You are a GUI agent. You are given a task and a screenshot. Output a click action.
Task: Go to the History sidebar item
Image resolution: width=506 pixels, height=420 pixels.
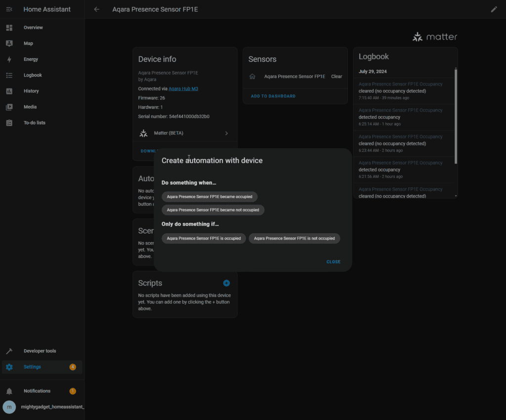tap(31, 91)
